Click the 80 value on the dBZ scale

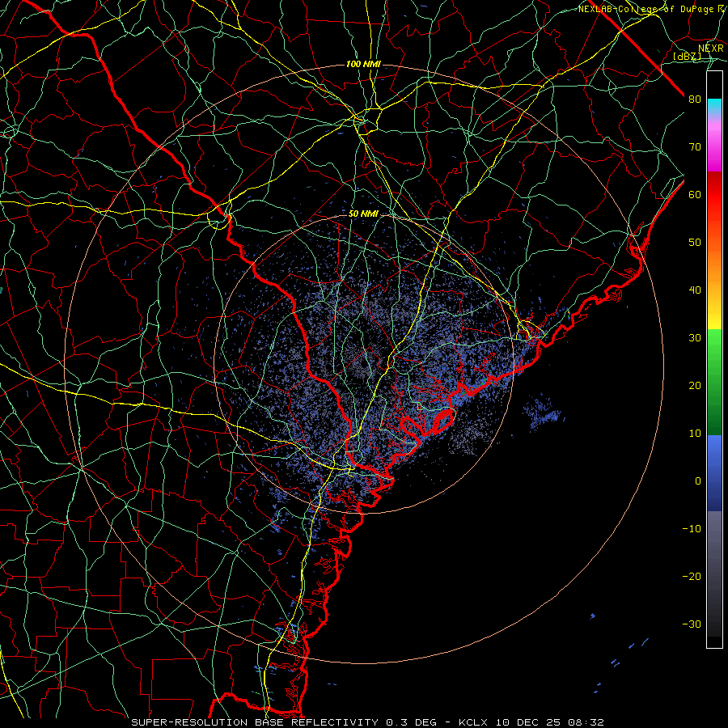(695, 99)
